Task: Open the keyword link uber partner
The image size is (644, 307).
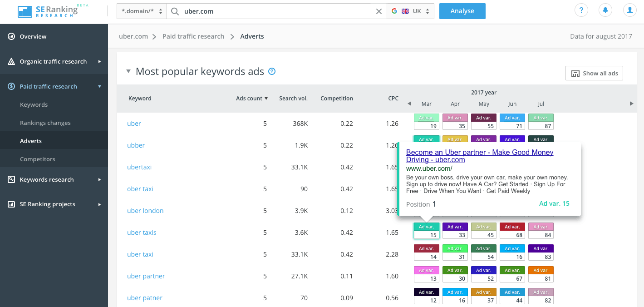Action: click(x=146, y=276)
